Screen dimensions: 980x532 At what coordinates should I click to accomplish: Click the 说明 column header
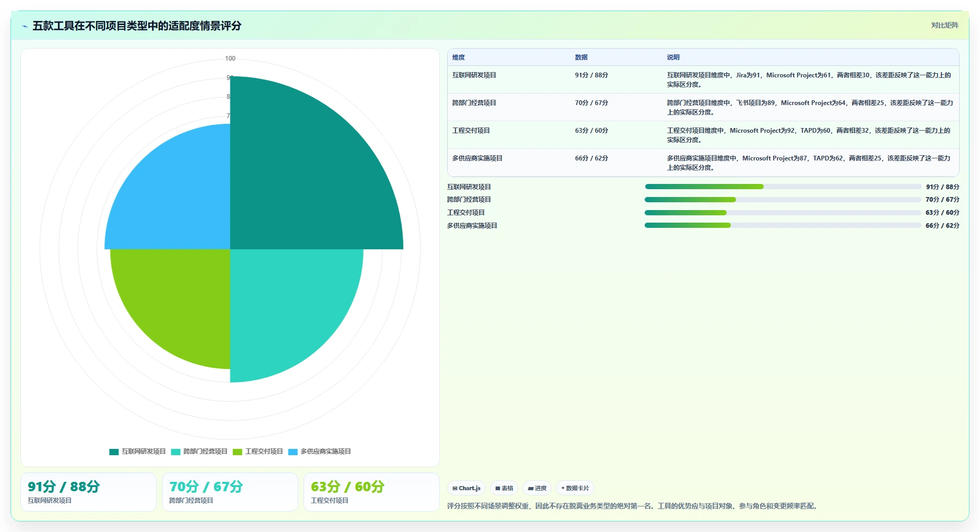673,57
